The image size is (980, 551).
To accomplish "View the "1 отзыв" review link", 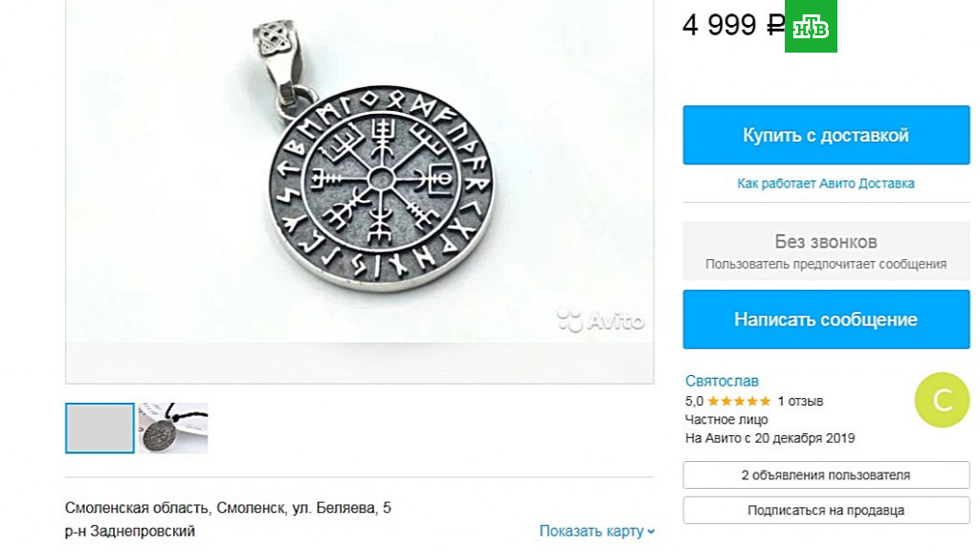I will (800, 401).
